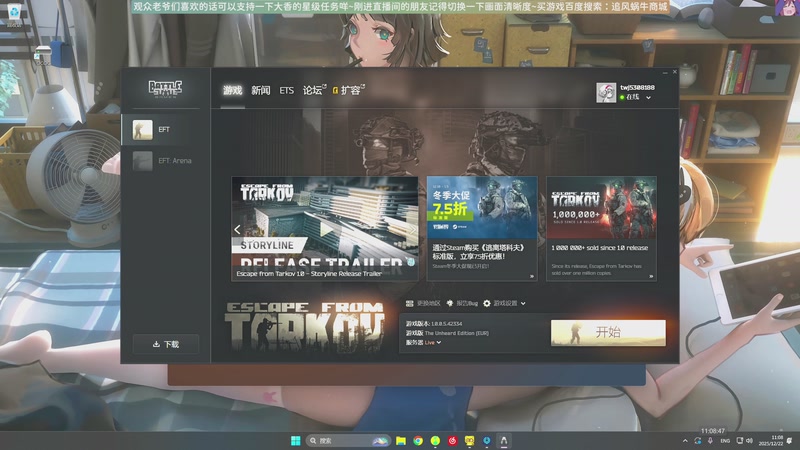Click the 下载 download button
The image size is (800, 450).
[166, 344]
